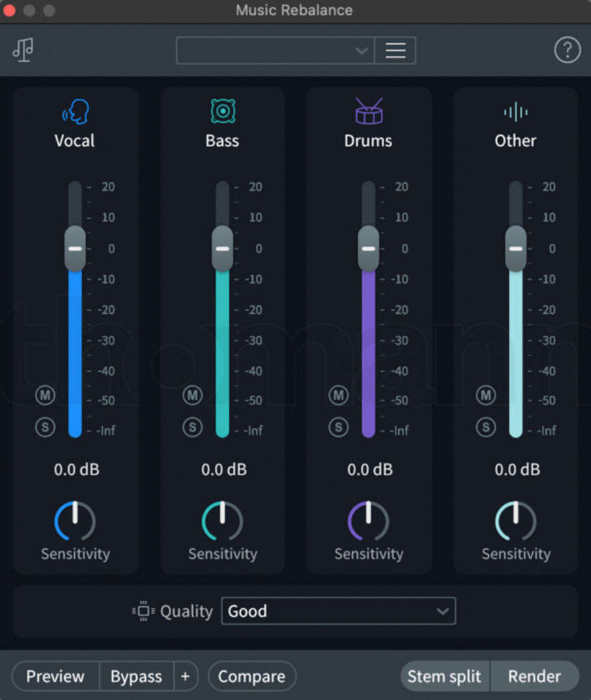The height and width of the screenshot is (700, 591).
Task: Select the Drums drum-kit icon
Action: click(x=368, y=109)
